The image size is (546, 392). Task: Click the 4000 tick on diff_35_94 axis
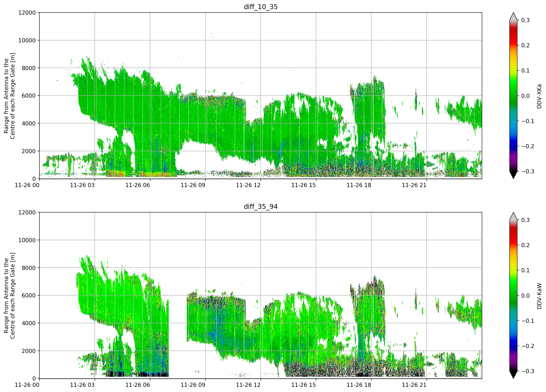tap(29, 323)
